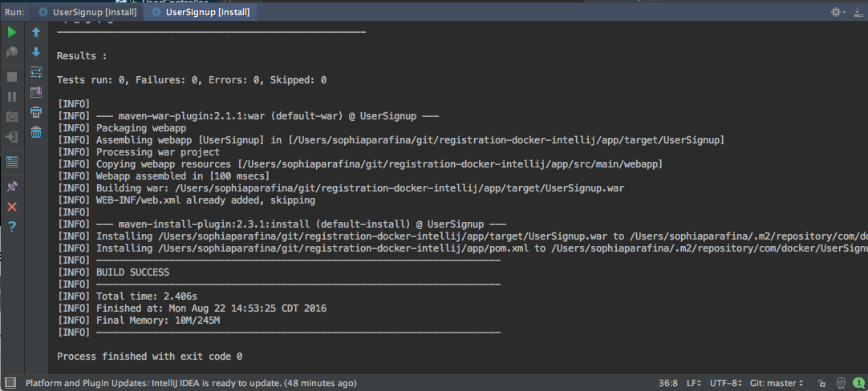Image resolution: width=868 pixels, height=391 pixels.
Task: Click the red Close X icon
Action: tap(12, 207)
